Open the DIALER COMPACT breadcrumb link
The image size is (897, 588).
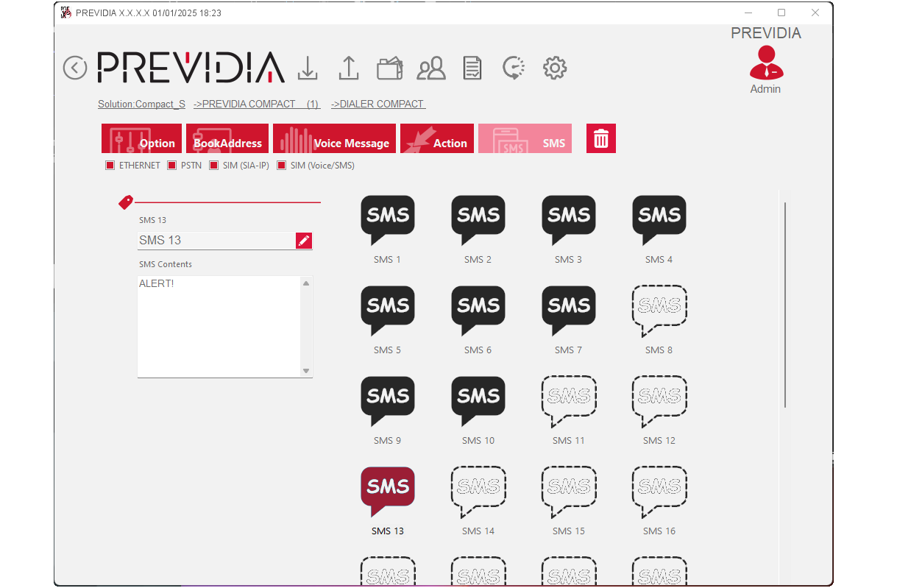coord(378,104)
